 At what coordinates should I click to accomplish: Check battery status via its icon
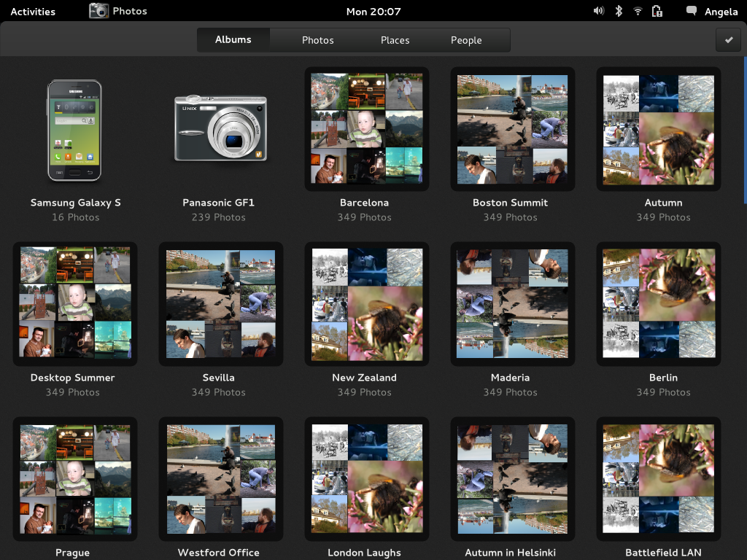pyautogui.click(x=657, y=11)
